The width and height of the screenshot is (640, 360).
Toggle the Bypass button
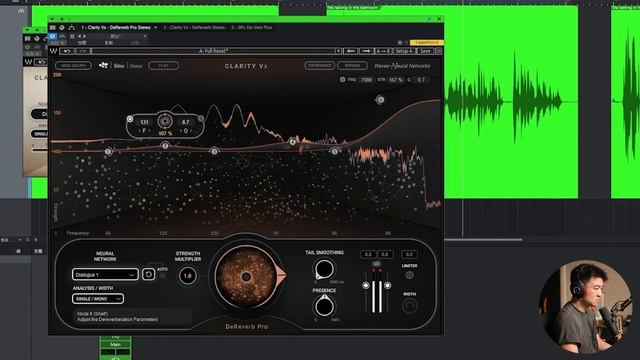pyautogui.click(x=352, y=65)
